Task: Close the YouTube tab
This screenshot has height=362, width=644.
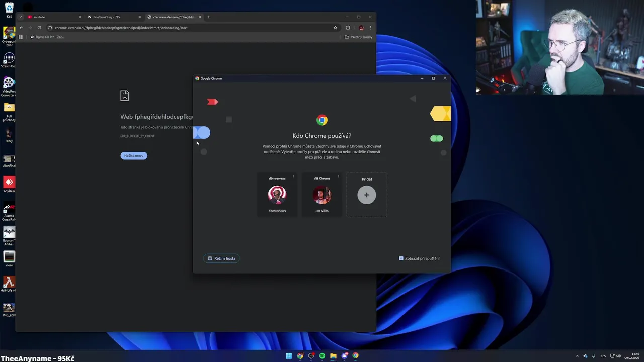Action: tap(79, 17)
